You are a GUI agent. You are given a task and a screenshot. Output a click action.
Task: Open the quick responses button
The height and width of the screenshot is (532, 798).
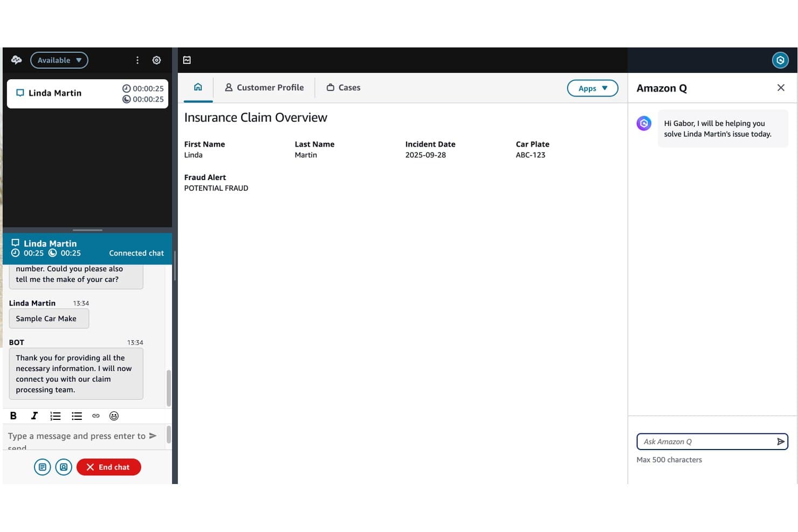(x=42, y=467)
